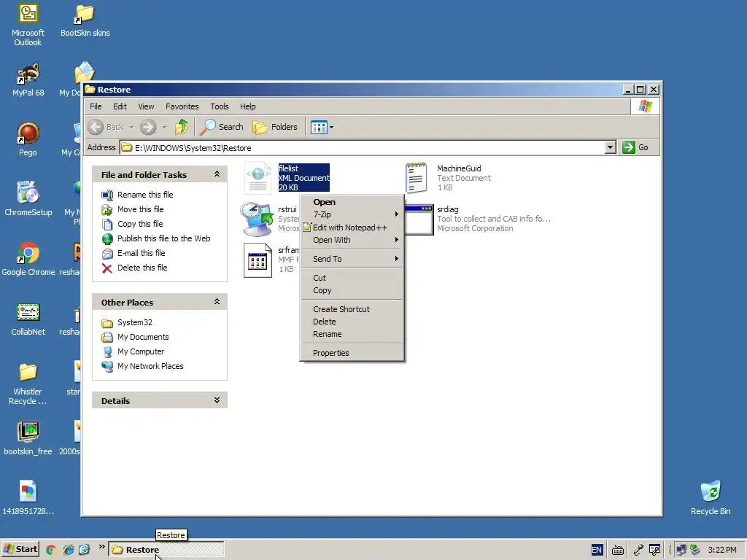747x560 pixels.
Task: Open on-screen keyboard tray icon
Action: pos(617,550)
